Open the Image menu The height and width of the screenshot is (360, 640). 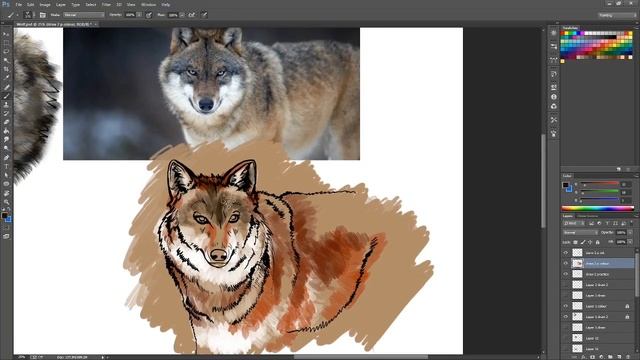(45, 4)
